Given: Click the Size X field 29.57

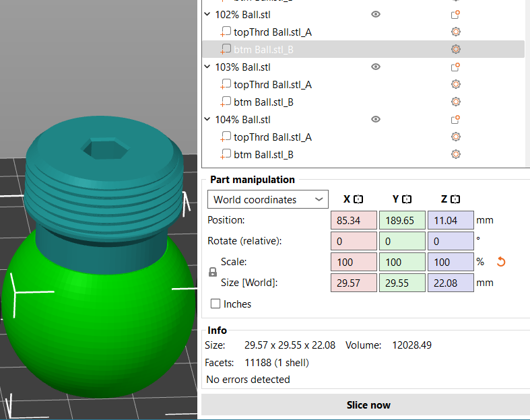Looking at the screenshot, I should tap(354, 283).
